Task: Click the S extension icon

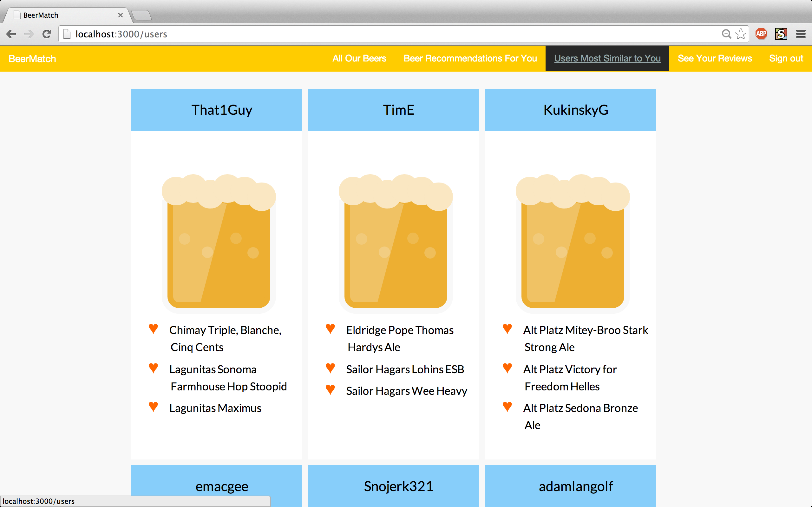Action: click(x=781, y=34)
